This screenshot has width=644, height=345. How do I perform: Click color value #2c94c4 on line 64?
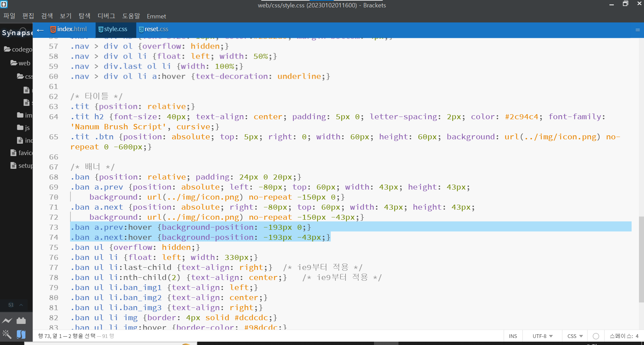522,117
